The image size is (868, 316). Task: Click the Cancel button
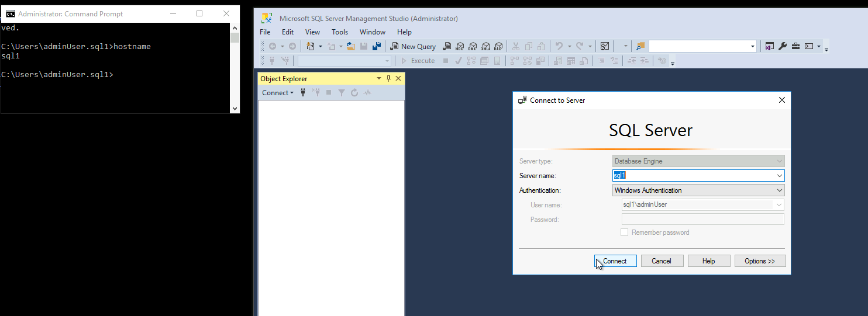[662, 261]
